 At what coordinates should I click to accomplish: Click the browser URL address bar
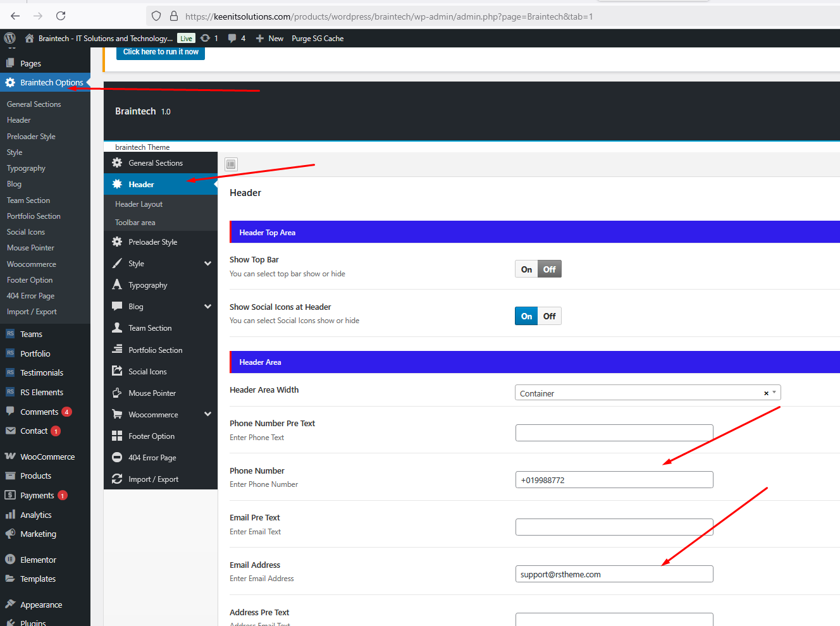pos(493,16)
